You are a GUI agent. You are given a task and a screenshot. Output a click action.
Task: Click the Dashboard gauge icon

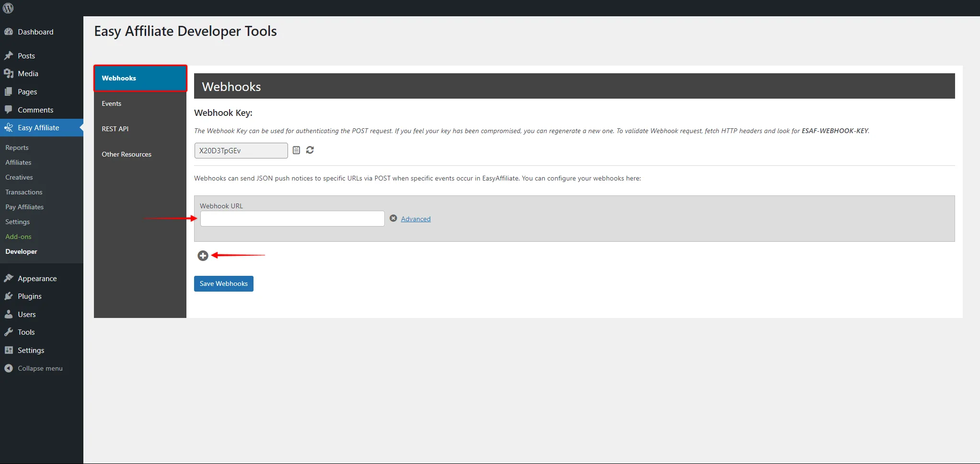tap(9, 32)
